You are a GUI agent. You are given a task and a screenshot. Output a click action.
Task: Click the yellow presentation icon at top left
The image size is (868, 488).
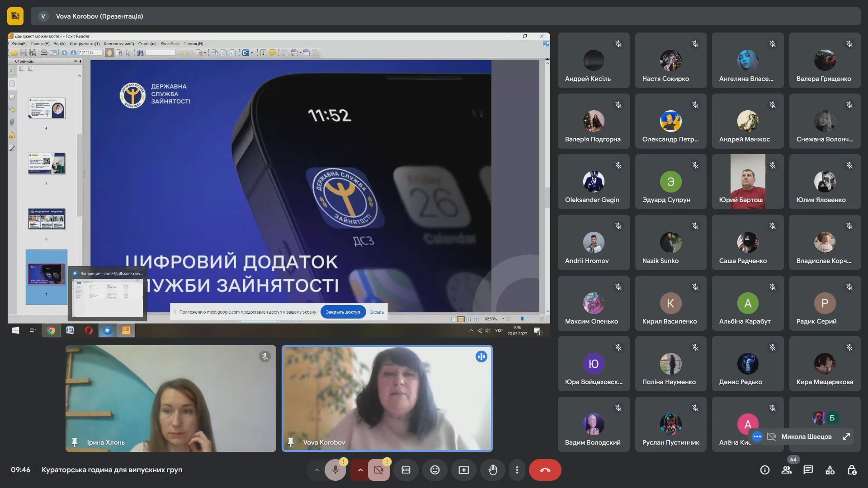click(15, 16)
